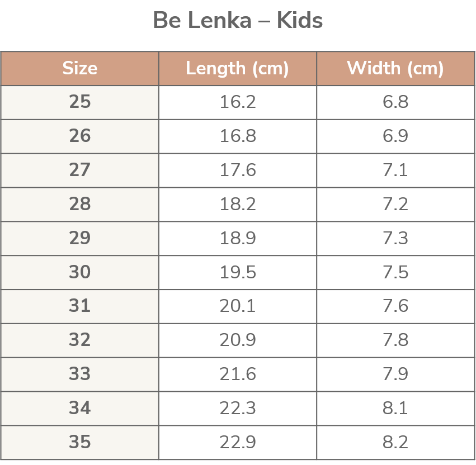Click the 16.8 length cell
The image size is (476, 465).
tap(237, 136)
